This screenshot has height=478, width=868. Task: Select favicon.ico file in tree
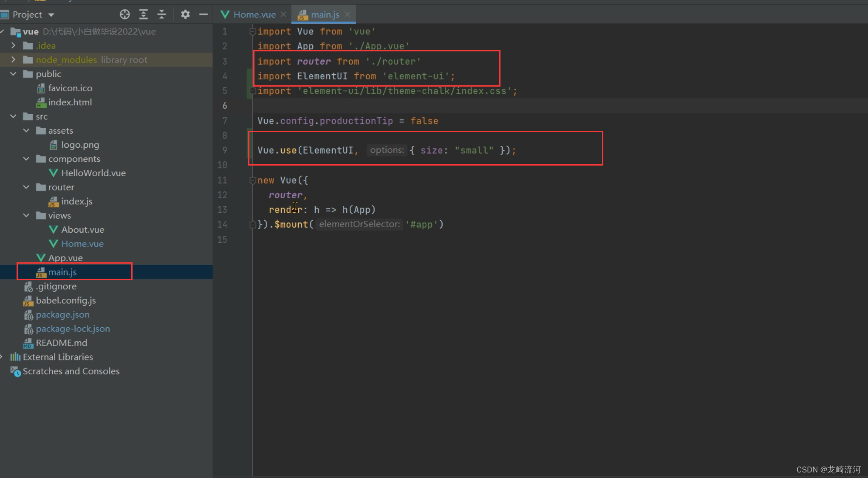[x=70, y=88]
